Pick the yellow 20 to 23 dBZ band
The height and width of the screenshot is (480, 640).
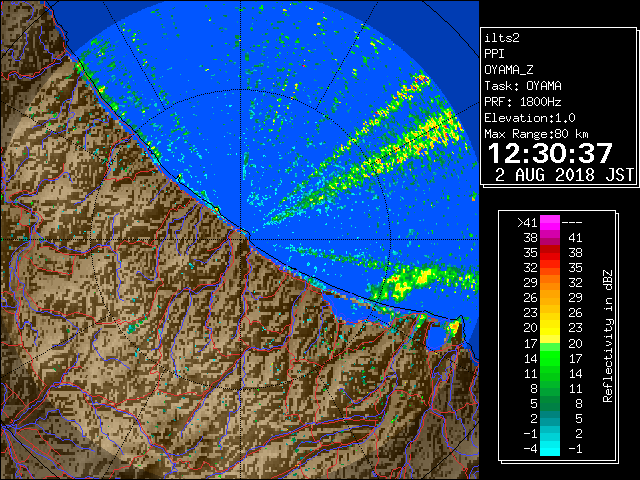tap(550, 328)
